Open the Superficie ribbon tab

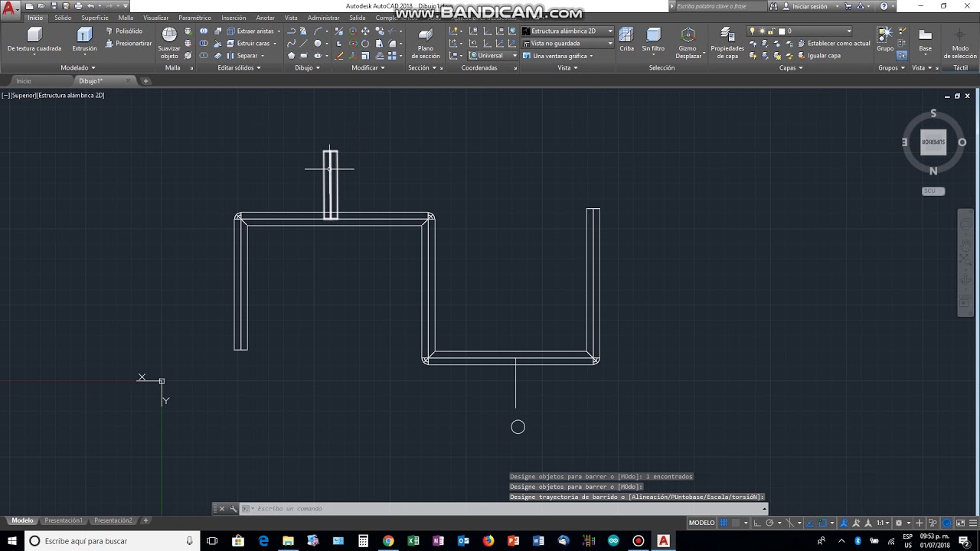point(95,18)
